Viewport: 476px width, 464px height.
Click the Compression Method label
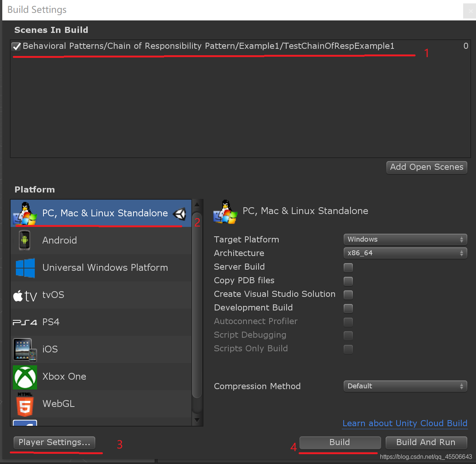(x=257, y=386)
